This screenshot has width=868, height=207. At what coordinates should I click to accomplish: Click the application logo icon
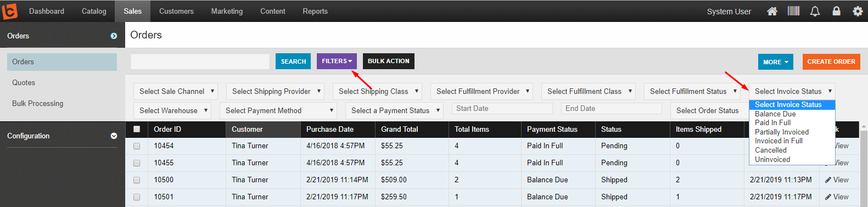(x=10, y=11)
